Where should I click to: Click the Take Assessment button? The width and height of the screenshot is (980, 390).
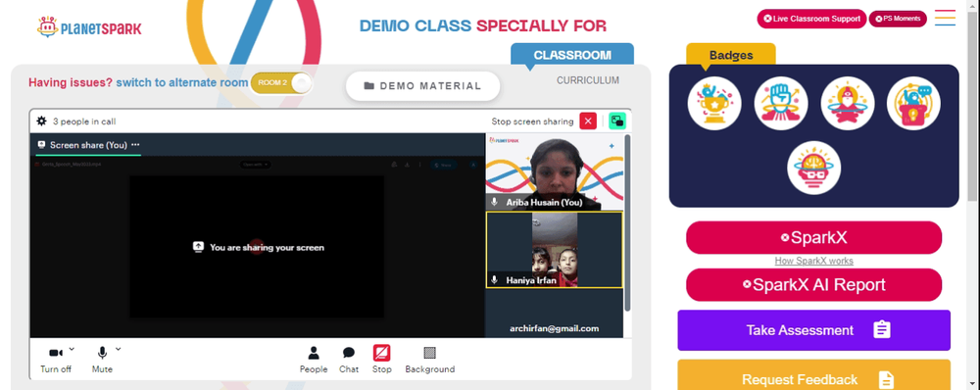[x=813, y=330]
